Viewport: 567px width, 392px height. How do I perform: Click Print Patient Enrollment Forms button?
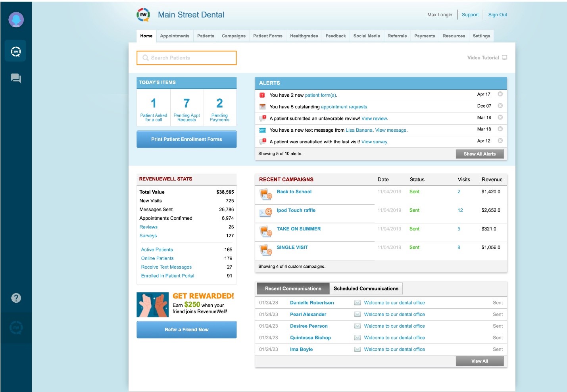(186, 139)
